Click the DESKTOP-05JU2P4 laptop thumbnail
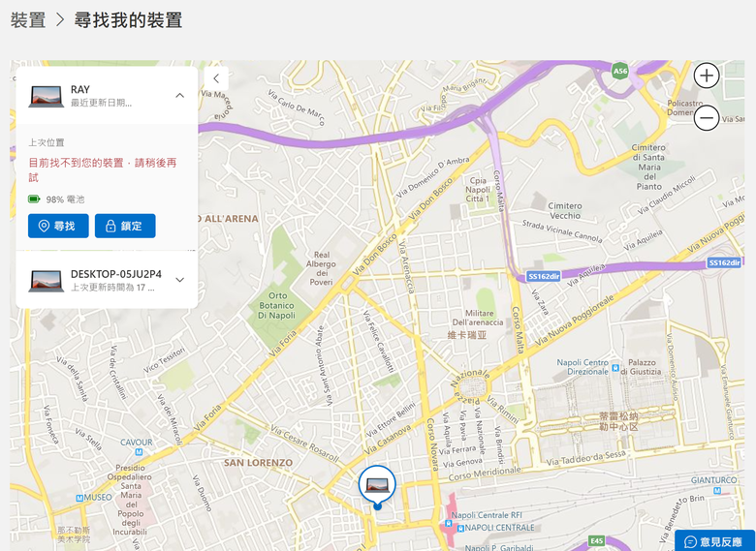Image resolution: width=756 pixels, height=551 pixels. pyautogui.click(x=47, y=281)
